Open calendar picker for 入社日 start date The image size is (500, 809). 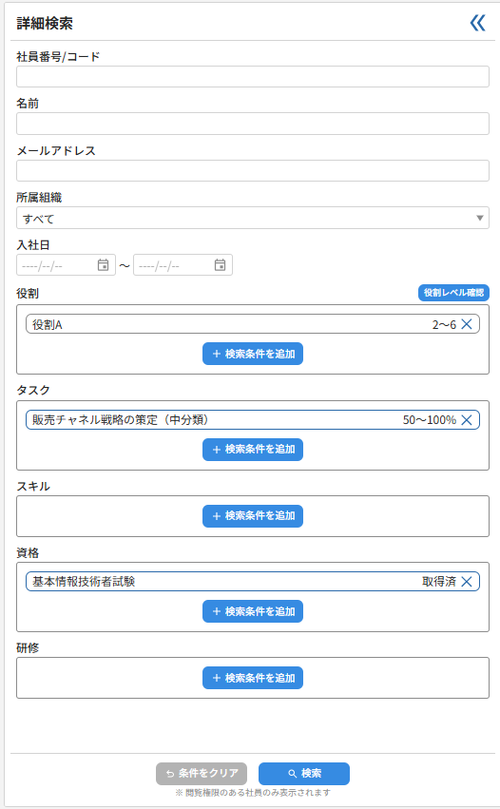click(x=103, y=265)
